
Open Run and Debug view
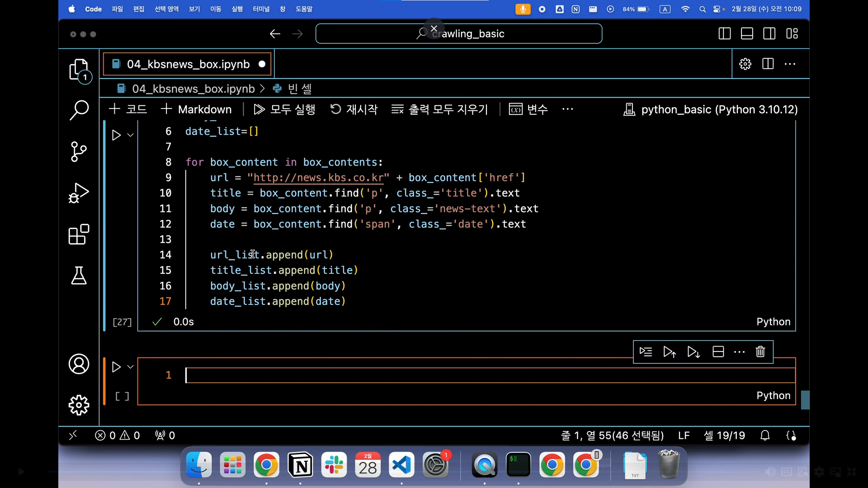[x=79, y=193]
